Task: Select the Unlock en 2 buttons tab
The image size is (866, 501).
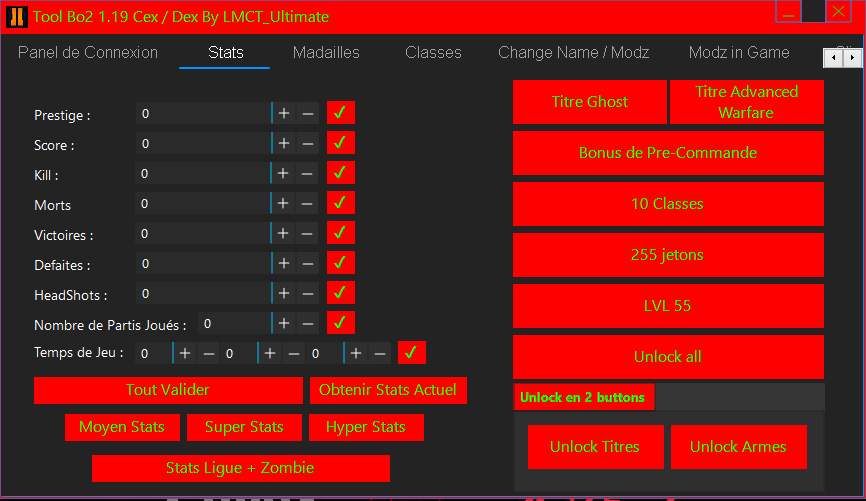Action: click(x=584, y=397)
